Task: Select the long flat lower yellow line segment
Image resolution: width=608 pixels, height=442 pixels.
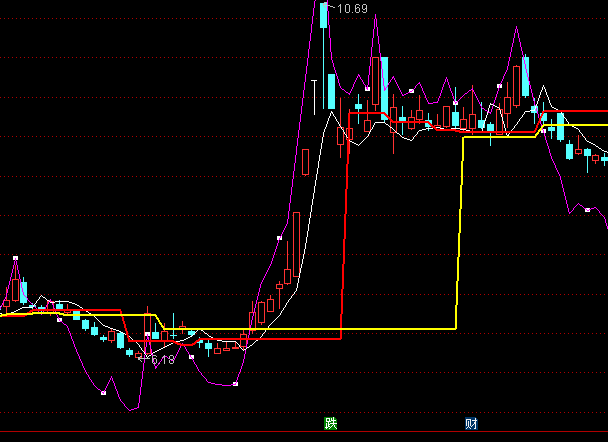Action: click(x=300, y=329)
